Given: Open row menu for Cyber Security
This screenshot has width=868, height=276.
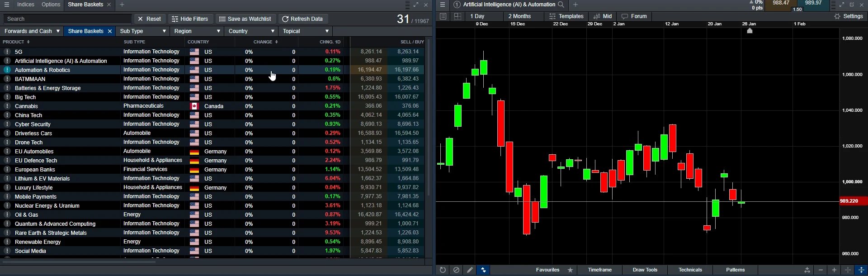Looking at the screenshot, I should [x=7, y=124].
